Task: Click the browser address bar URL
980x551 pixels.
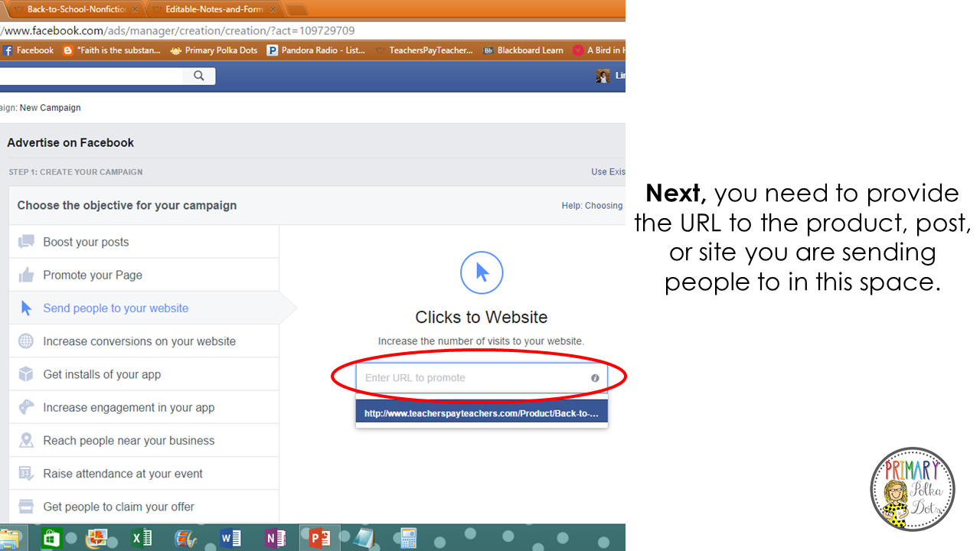Action: coord(178,31)
